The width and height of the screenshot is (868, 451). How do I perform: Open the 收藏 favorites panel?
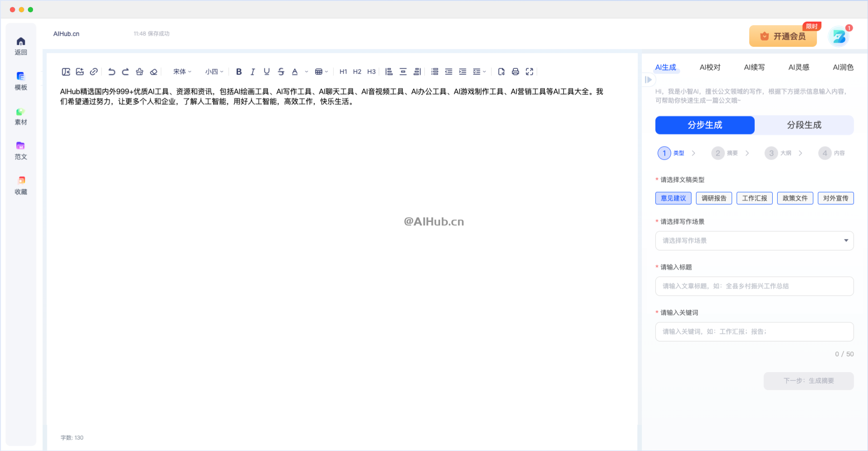click(x=20, y=184)
